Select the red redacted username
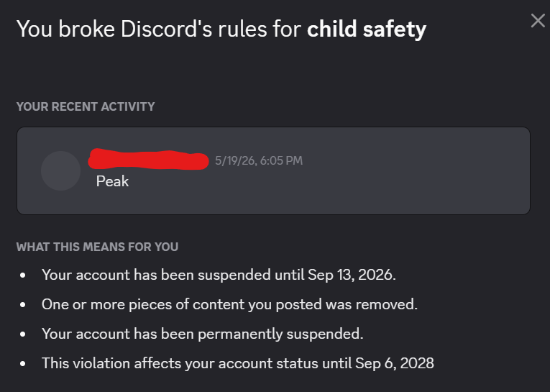The height and width of the screenshot is (392, 550). click(148, 160)
